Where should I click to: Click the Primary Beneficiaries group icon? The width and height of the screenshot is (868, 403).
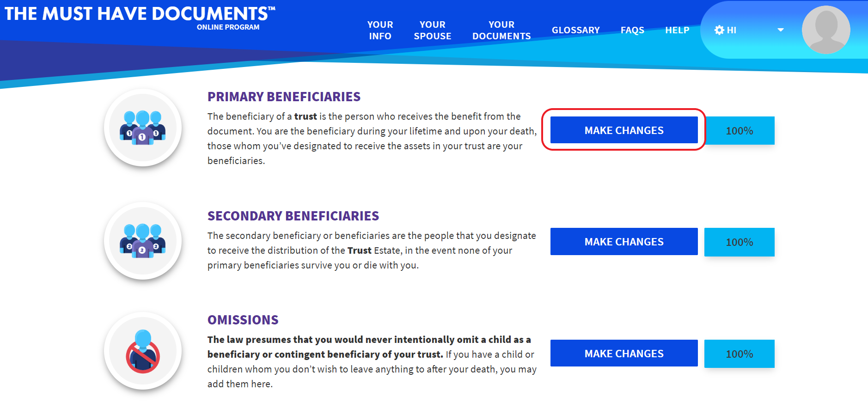(x=143, y=128)
